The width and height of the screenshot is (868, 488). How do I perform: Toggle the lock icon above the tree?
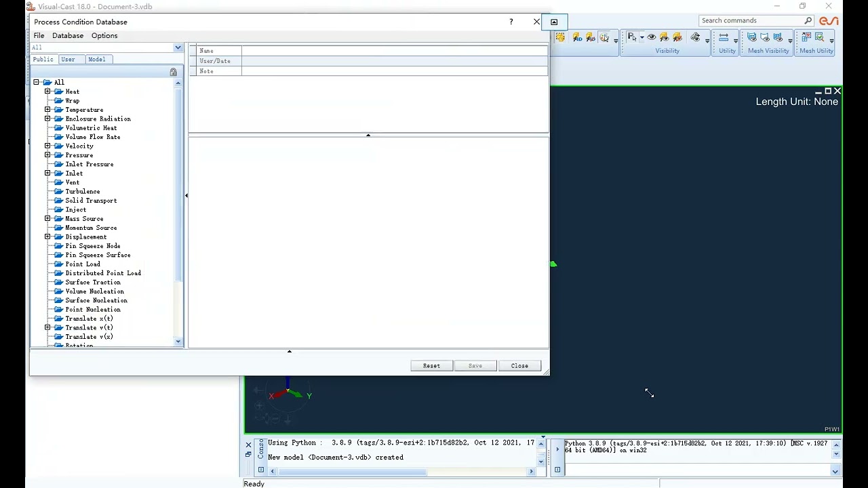pos(174,72)
